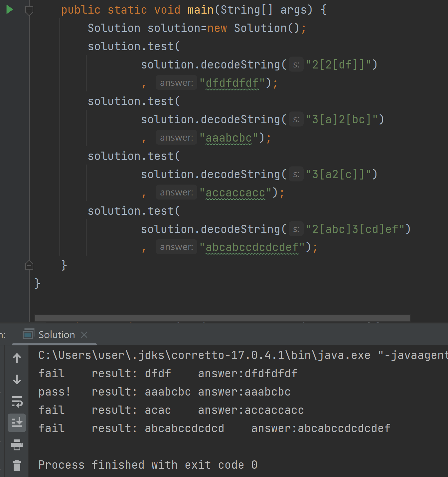Click up the stack trace arrow

pyautogui.click(x=17, y=358)
